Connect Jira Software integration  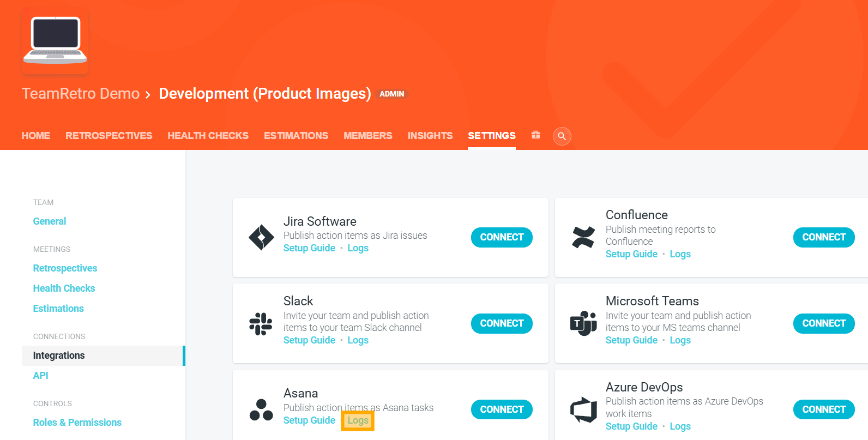[x=502, y=237]
